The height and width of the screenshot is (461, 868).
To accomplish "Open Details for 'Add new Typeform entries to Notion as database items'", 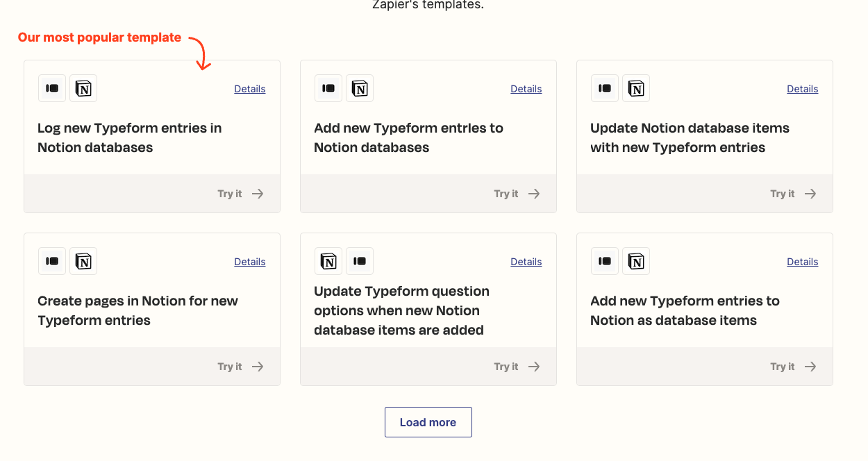I will click(802, 261).
